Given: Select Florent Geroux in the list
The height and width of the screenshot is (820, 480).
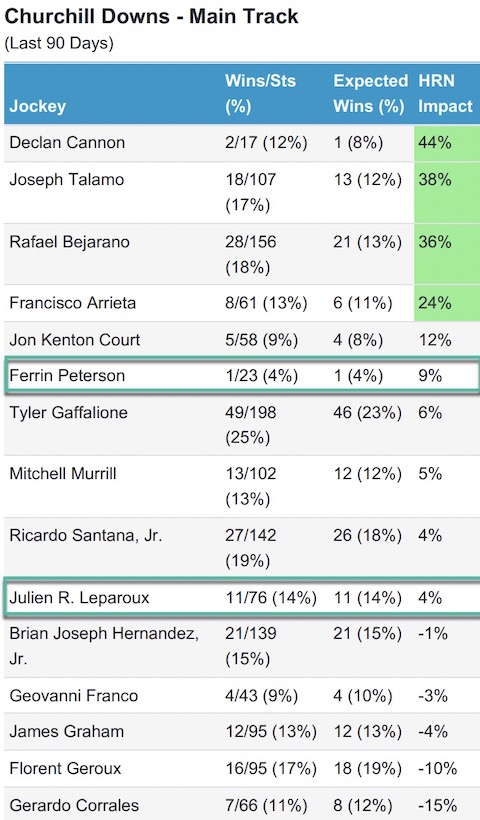Looking at the screenshot, I should (65, 769).
